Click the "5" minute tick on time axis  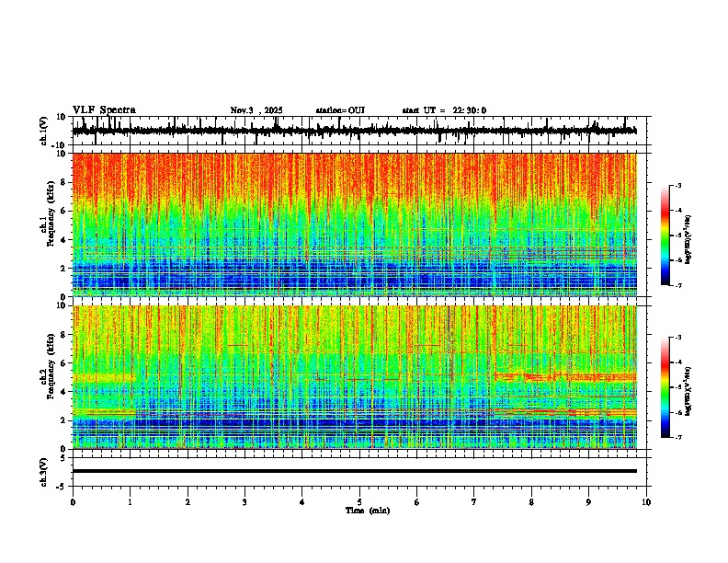359,502
